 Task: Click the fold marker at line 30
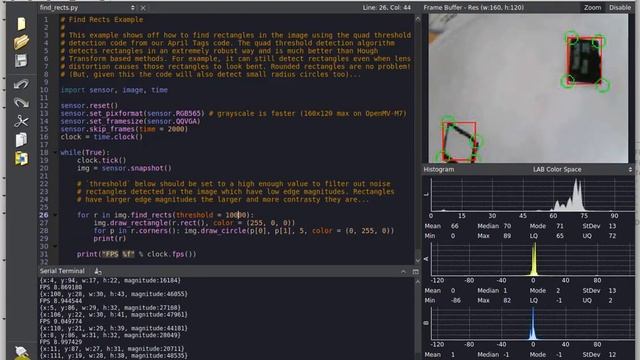click(55, 246)
